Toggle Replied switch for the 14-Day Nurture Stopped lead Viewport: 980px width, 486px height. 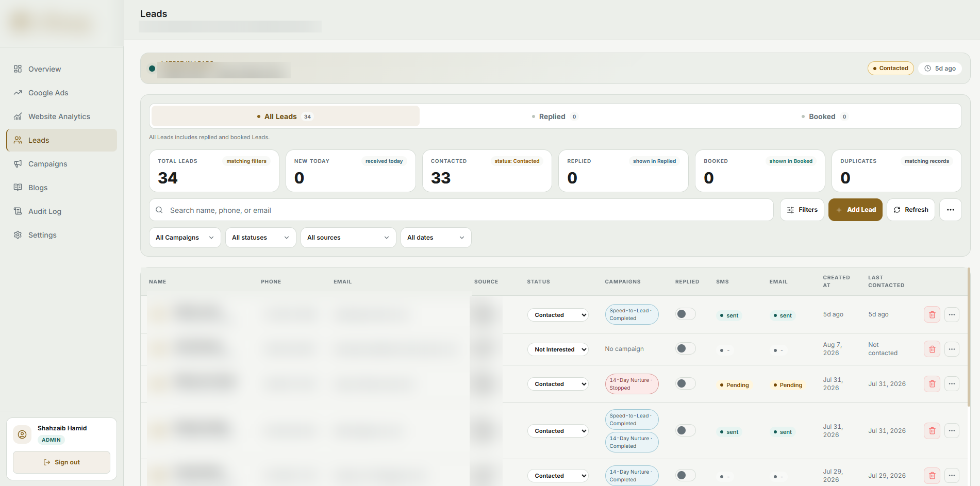(x=686, y=383)
